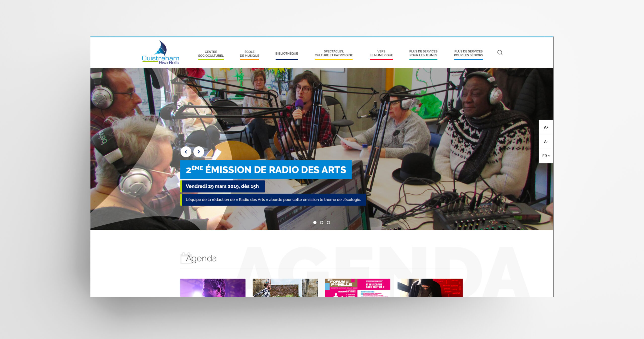Click the 2ème Émission de Radio title
Viewport: 644px width, 339px height.
pos(266,170)
